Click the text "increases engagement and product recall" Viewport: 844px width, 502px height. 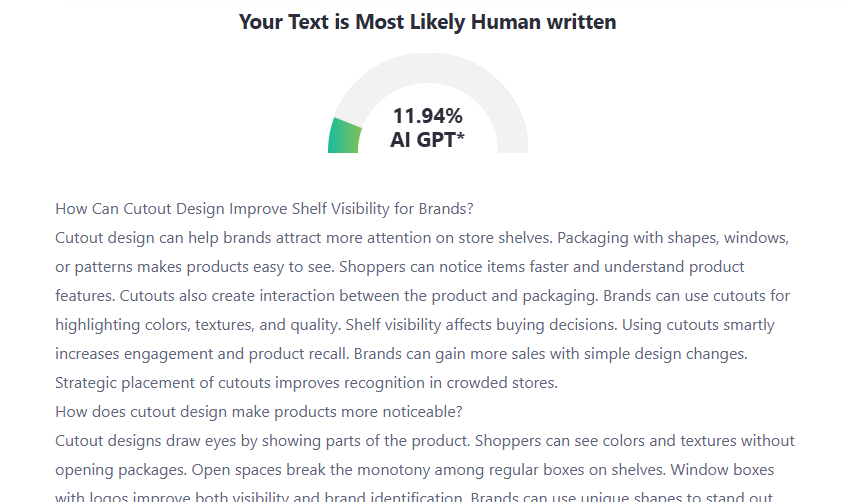click(200, 354)
